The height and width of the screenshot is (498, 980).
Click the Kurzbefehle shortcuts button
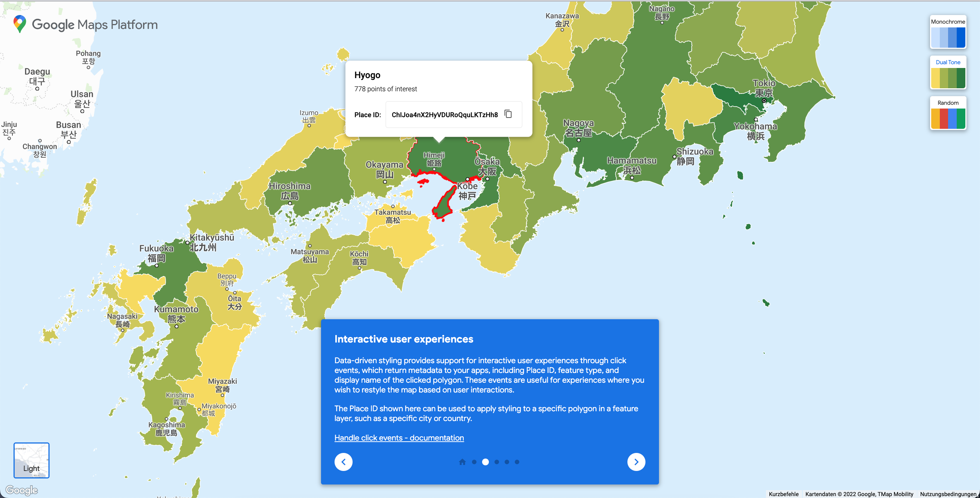tap(783, 494)
